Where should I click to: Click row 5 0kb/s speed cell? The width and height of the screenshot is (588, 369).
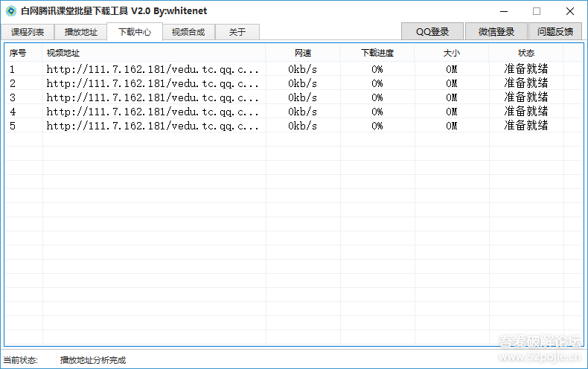click(x=303, y=126)
